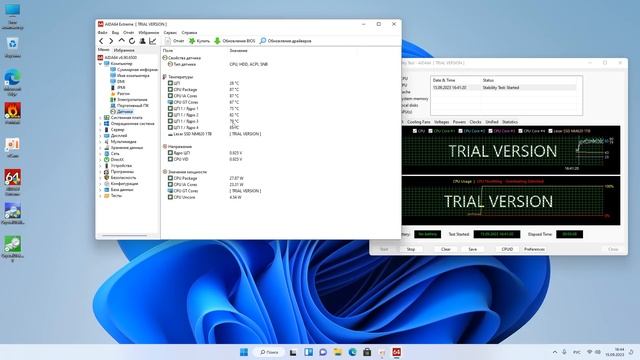640x360 pixels.
Task: Click the Windows Start button on taskbar
Action: [x=244, y=352]
